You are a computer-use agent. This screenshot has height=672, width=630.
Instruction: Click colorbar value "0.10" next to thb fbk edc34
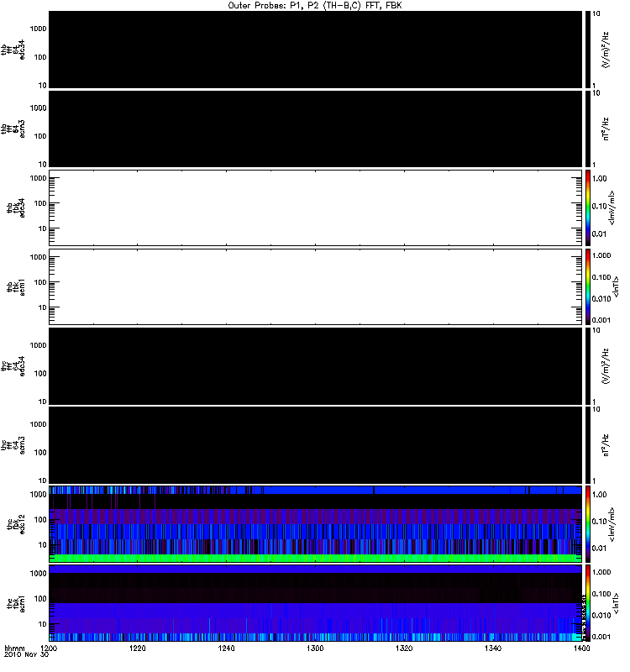pos(600,207)
